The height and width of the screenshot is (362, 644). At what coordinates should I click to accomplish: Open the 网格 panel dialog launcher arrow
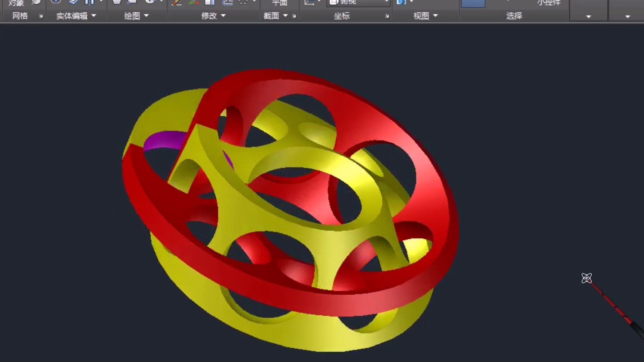pos(41,16)
